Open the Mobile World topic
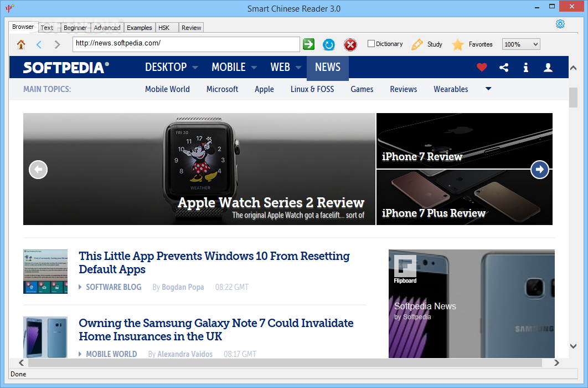This screenshot has height=388, width=588. coord(167,89)
